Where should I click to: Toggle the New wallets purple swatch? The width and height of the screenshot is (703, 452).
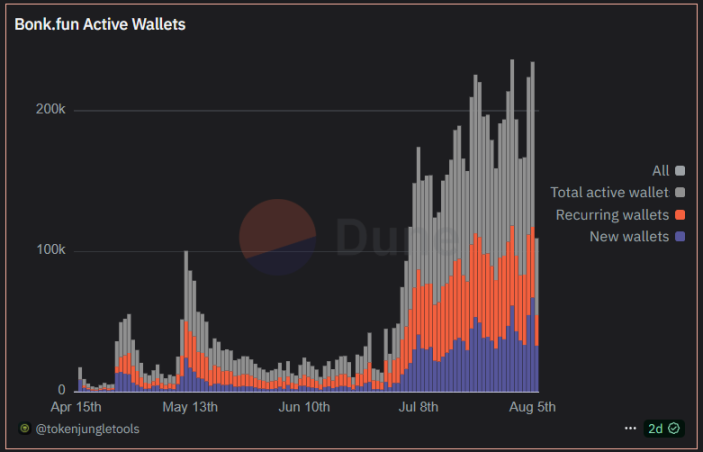[x=680, y=236]
